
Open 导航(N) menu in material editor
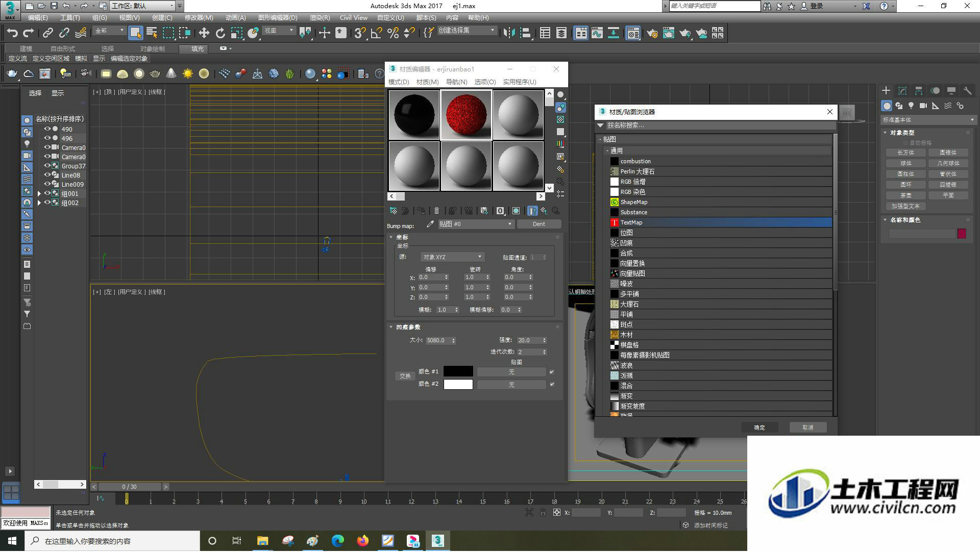[x=456, y=82]
